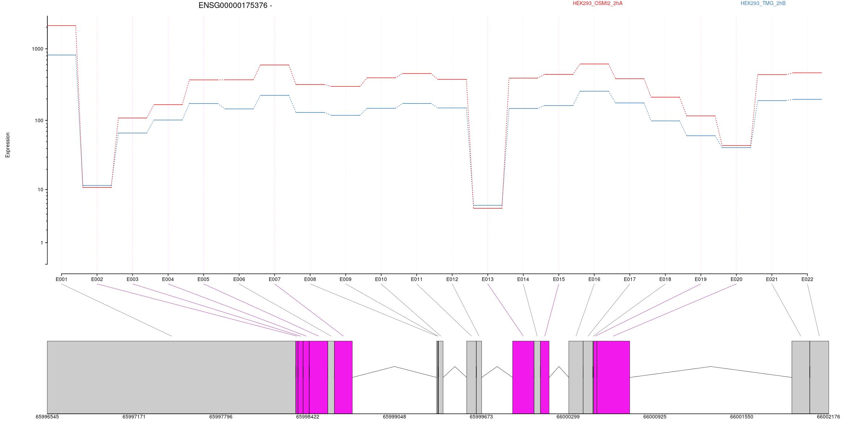Image resolution: width=868 pixels, height=434 pixels.
Task: Click exon label E018
Action: (x=665, y=279)
